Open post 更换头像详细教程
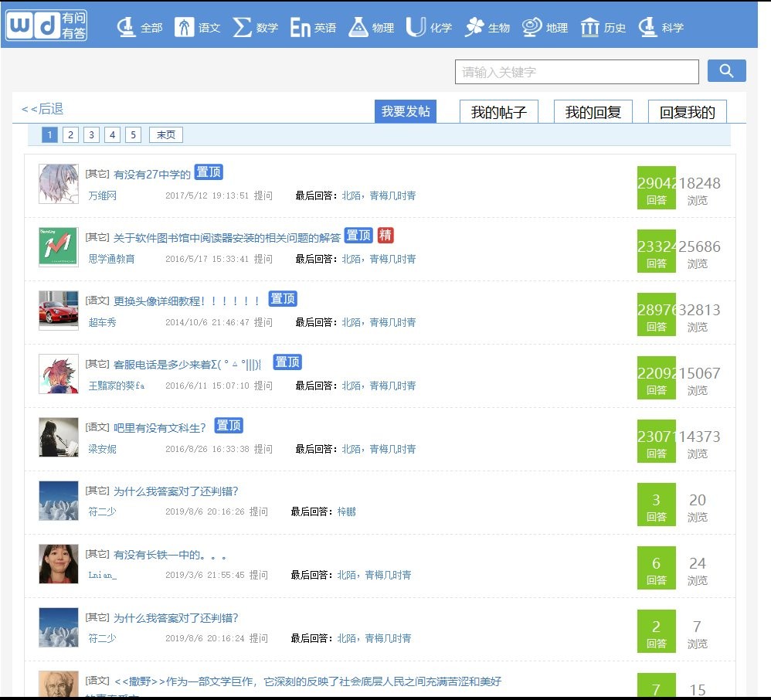Image resolution: width=771 pixels, height=700 pixels. 189,301
